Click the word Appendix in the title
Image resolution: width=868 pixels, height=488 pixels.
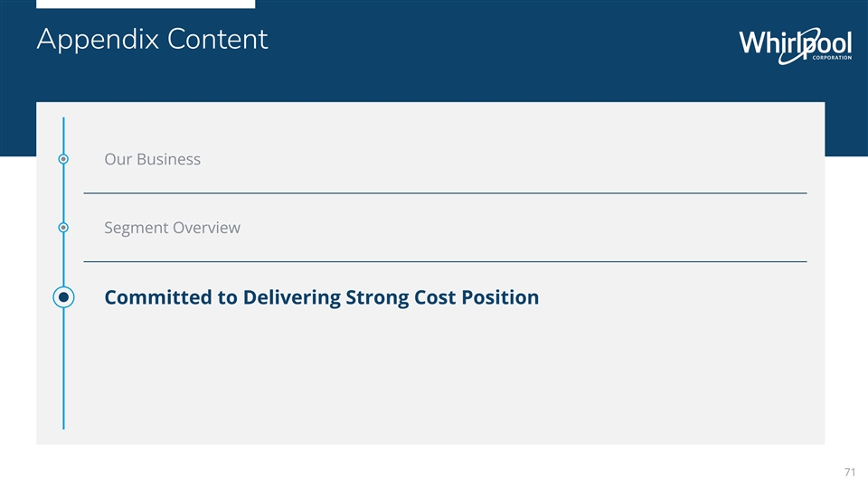pyautogui.click(x=89, y=40)
